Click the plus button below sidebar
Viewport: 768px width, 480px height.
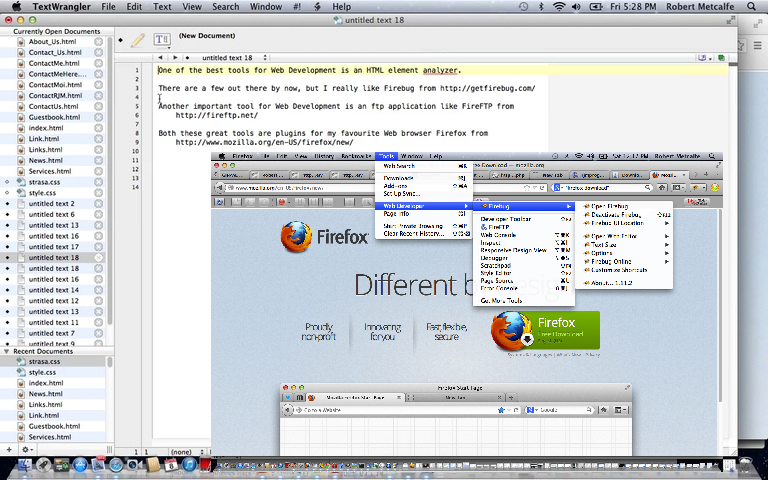(x=9, y=449)
